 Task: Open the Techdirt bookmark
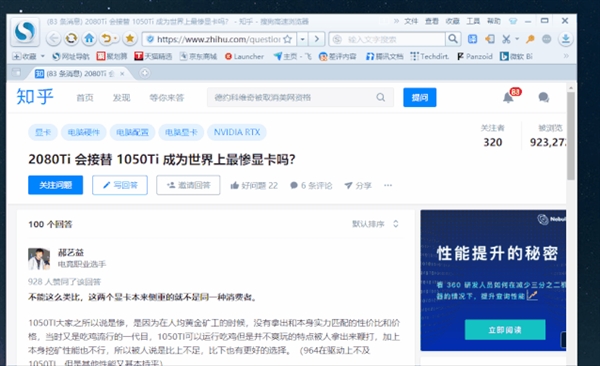[430, 57]
